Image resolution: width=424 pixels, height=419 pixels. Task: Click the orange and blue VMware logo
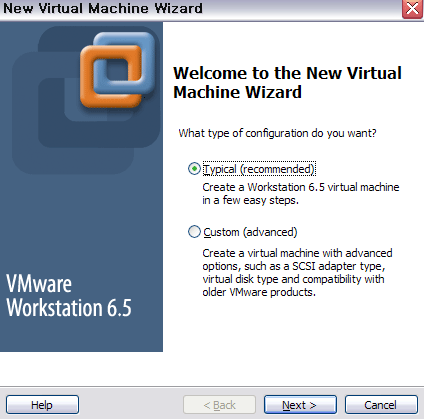pos(117,70)
